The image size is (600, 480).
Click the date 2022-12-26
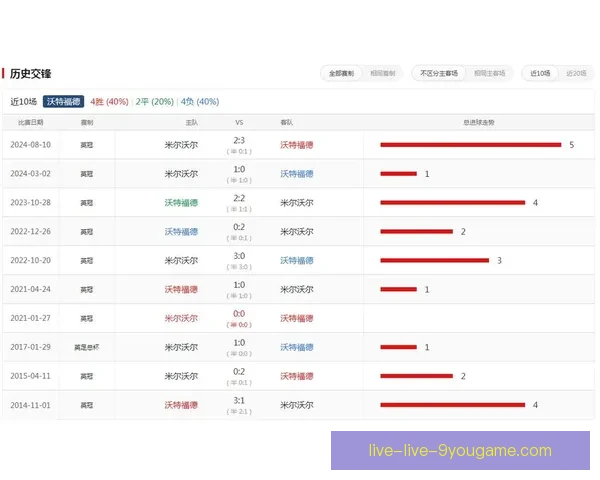point(30,232)
